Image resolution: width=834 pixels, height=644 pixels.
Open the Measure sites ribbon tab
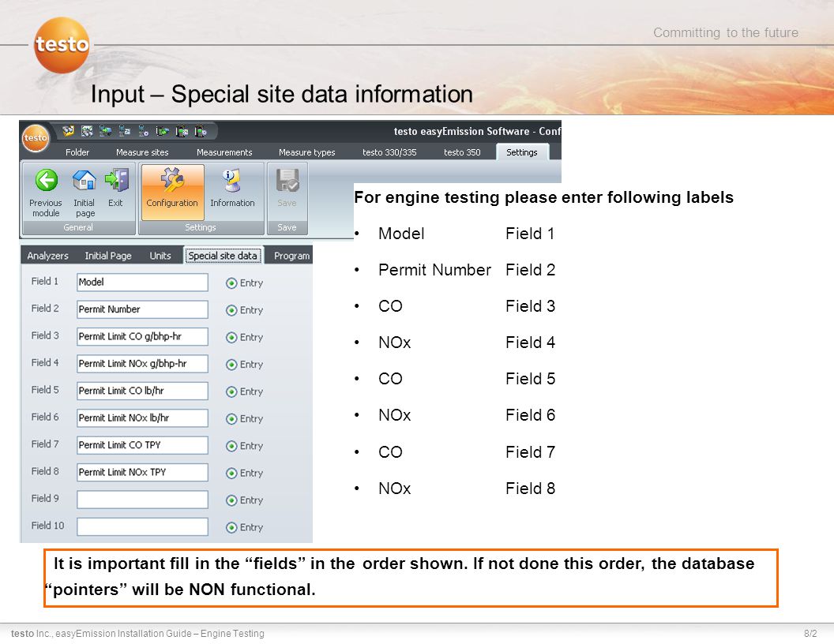(x=142, y=152)
